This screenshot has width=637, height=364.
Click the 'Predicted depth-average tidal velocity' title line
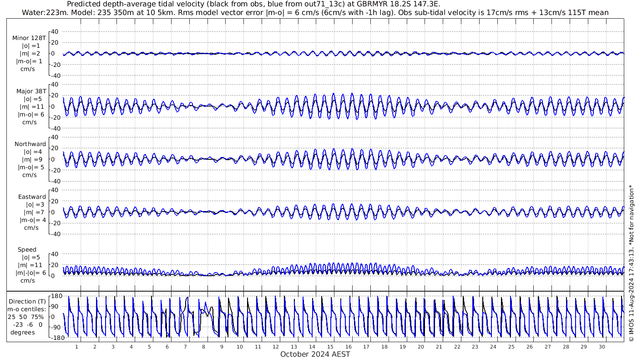[x=253, y=4]
